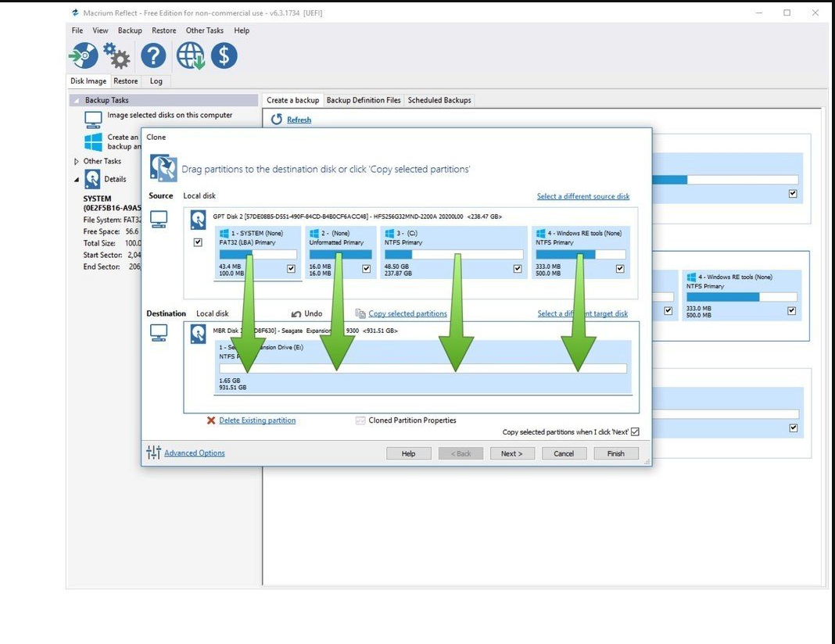This screenshot has height=644, width=835.
Task: Click the Copy selected partitions icon
Action: pyautogui.click(x=360, y=313)
